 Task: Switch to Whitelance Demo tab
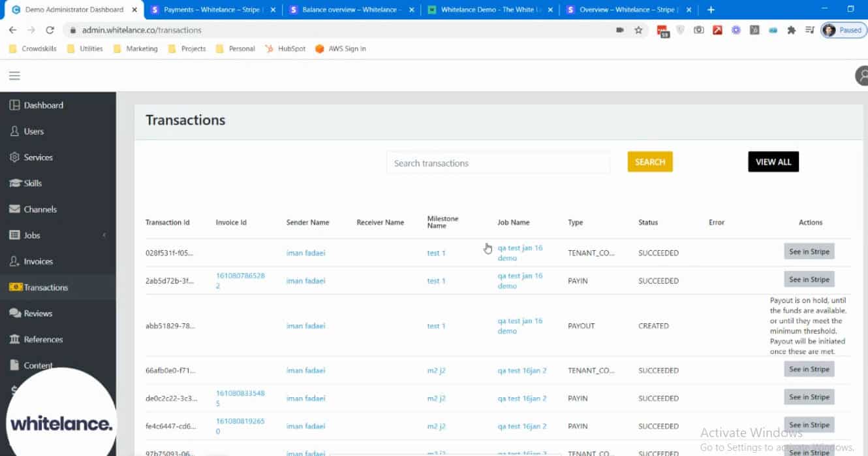490,10
